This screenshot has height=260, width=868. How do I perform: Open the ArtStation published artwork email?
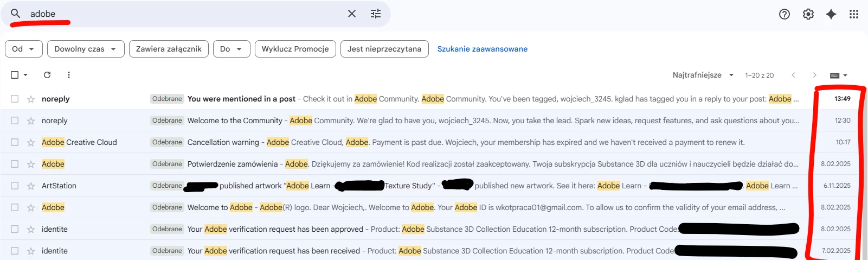pyautogui.click(x=434, y=186)
